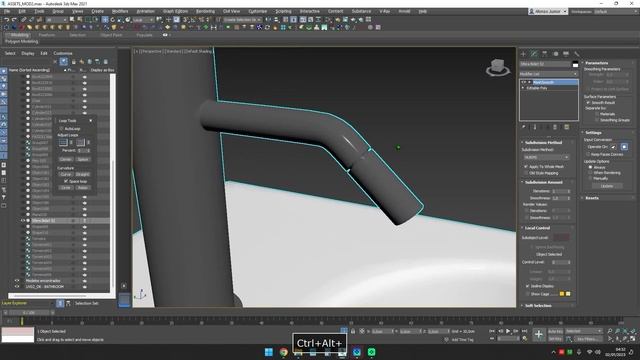The height and width of the screenshot is (360, 640).
Task: Open the Subdivision Method dropdown
Action: coord(546,157)
